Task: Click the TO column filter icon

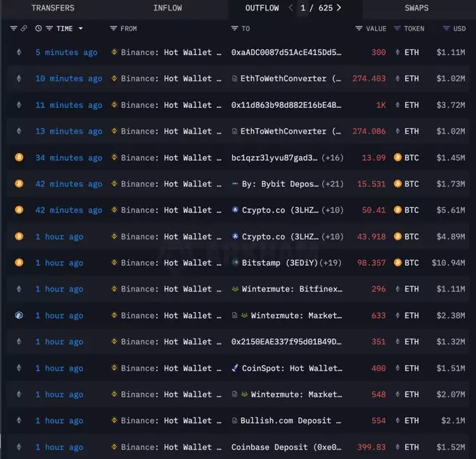Action: (235, 29)
